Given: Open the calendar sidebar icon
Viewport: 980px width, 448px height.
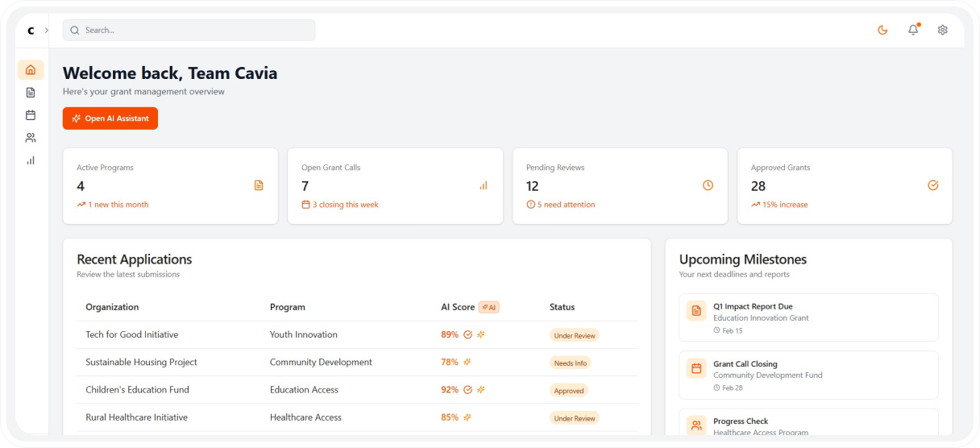Looking at the screenshot, I should tap(31, 115).
